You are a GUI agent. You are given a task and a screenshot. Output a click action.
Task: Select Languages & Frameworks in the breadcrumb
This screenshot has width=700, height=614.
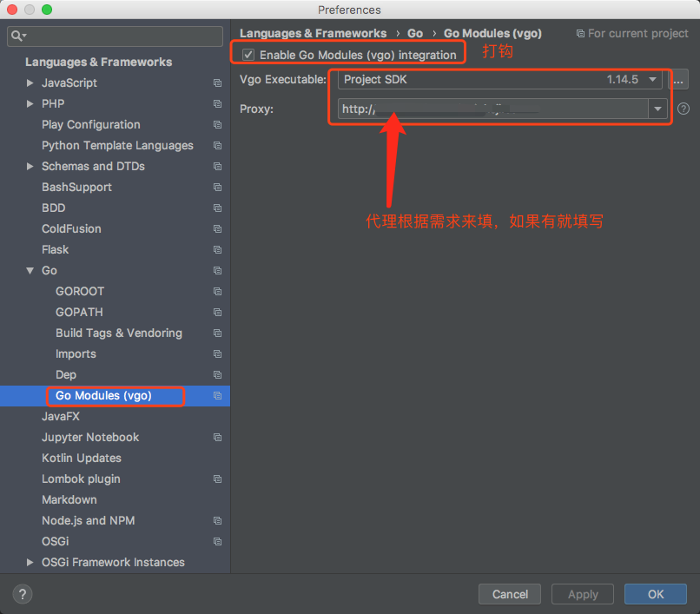coord(313,34)
